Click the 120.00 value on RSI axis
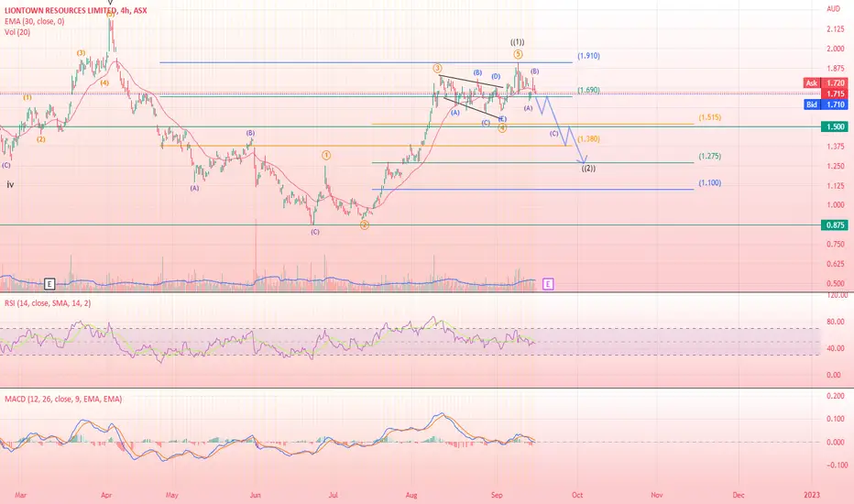Viewport: 854px width, 504px height. click(838, 295)
